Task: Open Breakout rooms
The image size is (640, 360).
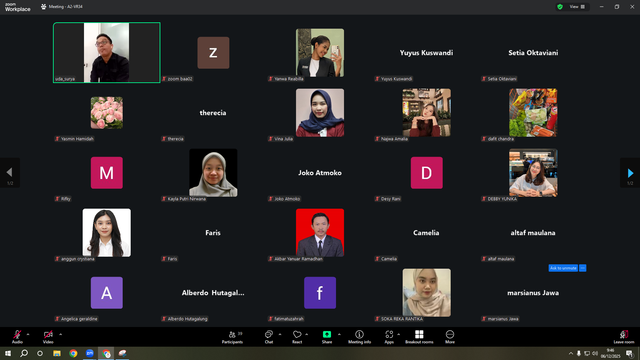Action: 419,337
